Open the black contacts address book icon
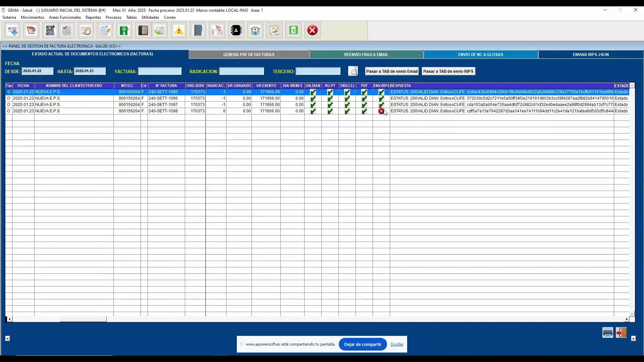Screen dimensions: 644x362 [236, 31]
